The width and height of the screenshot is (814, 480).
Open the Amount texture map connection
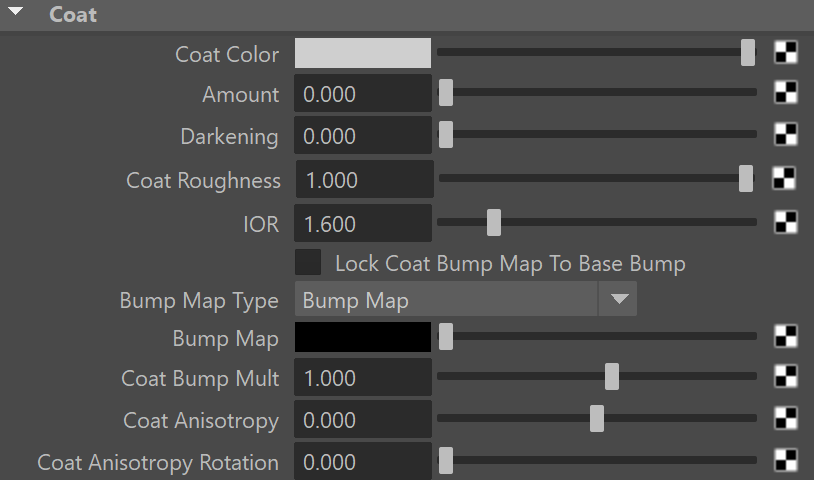coord(785,92)
